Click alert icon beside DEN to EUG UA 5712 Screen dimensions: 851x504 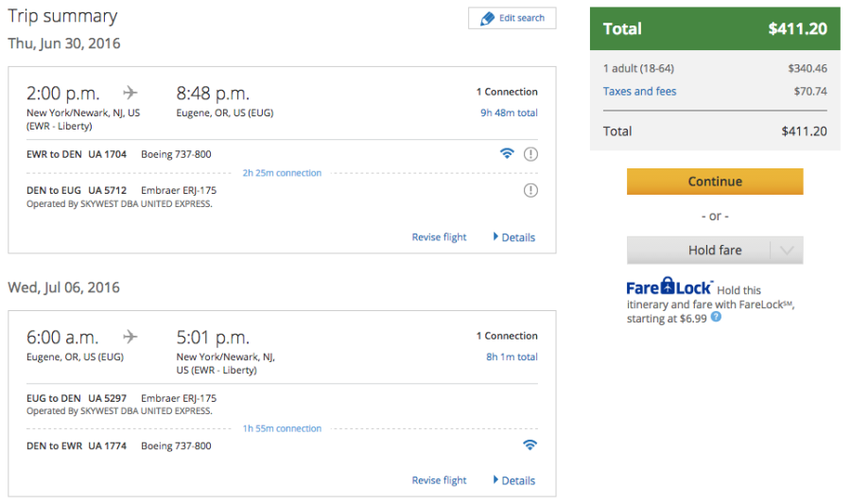tap(530, 190)
